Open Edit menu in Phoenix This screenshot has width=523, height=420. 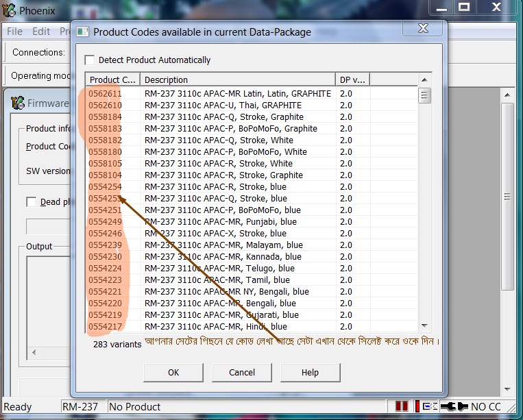click(41, 32)
